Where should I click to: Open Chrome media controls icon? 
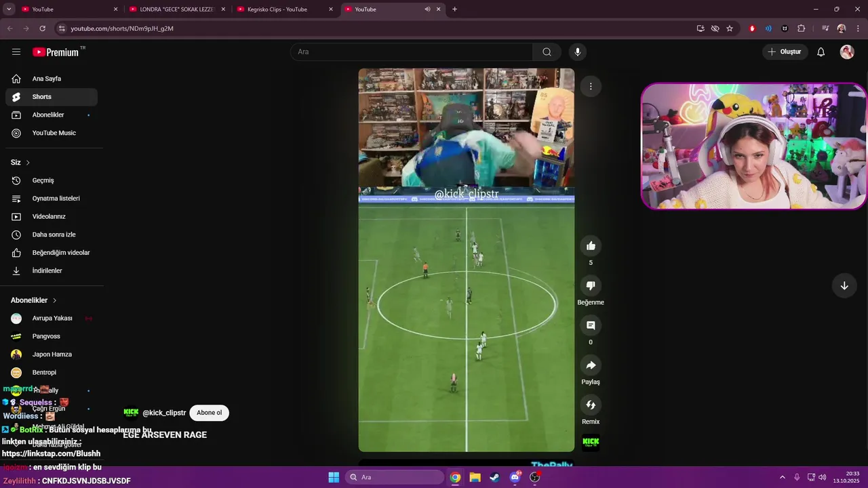[x=825, y=28]
